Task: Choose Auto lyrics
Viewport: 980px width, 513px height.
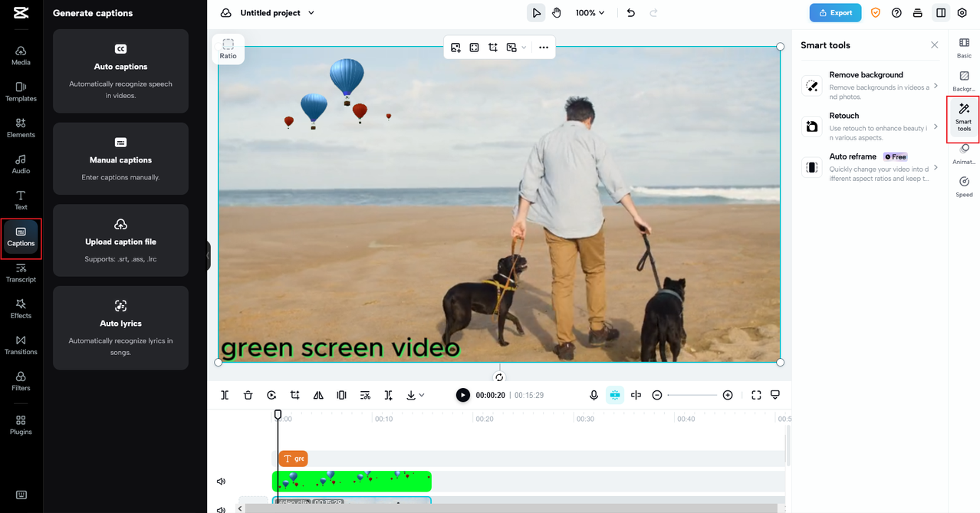Action: [x=120, y=328]
